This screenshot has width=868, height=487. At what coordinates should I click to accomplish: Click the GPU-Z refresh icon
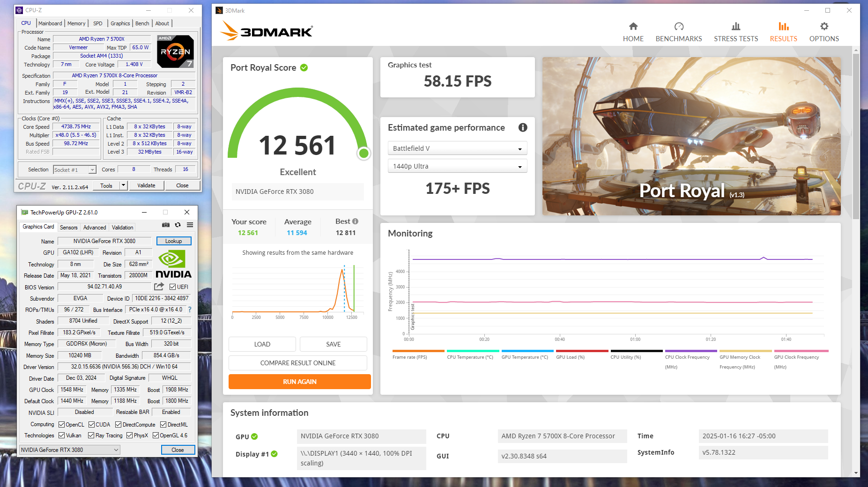pos(178,225)
